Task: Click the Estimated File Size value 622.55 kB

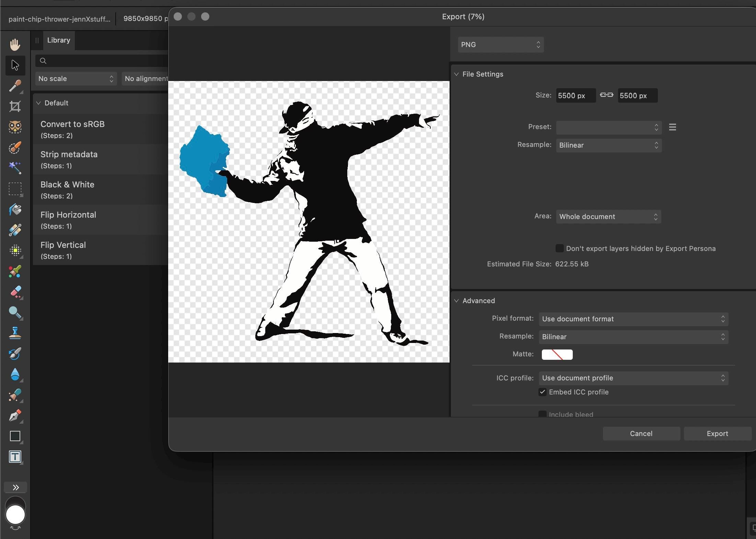Action: (572, 264)
